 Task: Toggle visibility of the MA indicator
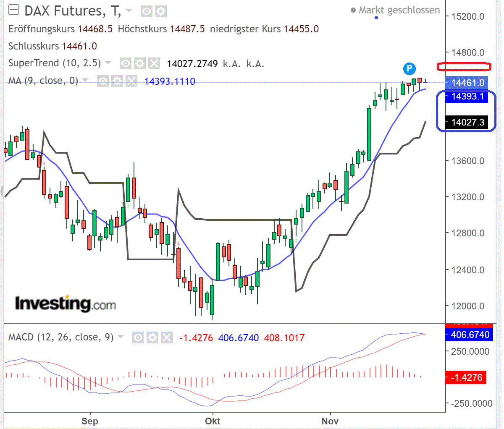click(103, 81)
